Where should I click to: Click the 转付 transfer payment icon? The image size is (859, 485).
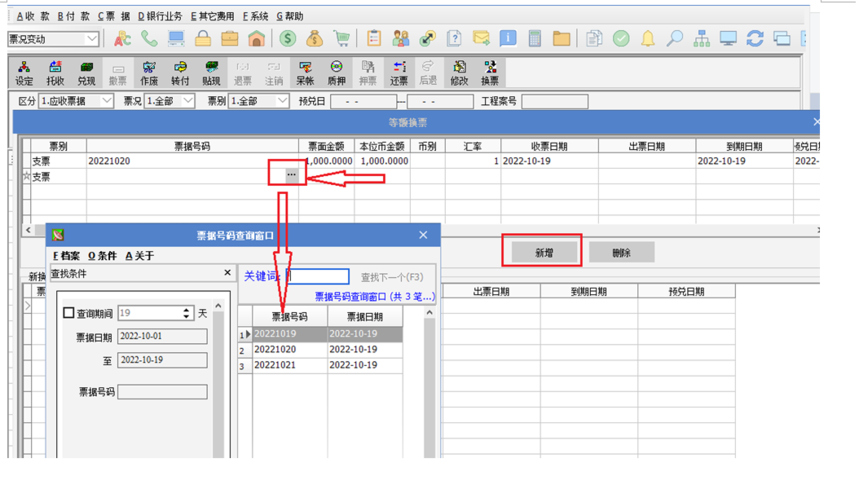(x=180, y=73)
